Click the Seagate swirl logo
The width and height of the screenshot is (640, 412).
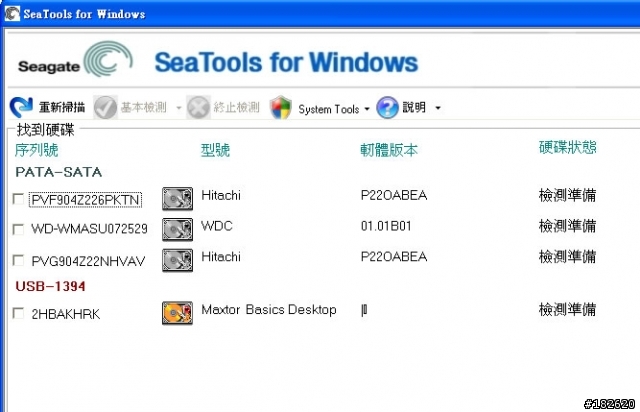pos(108,59)
